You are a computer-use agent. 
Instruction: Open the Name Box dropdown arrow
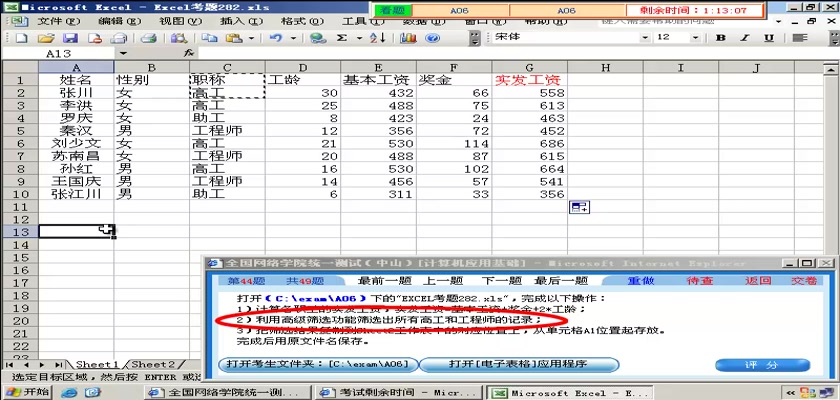pyautogui.click(x=124, y=53)
